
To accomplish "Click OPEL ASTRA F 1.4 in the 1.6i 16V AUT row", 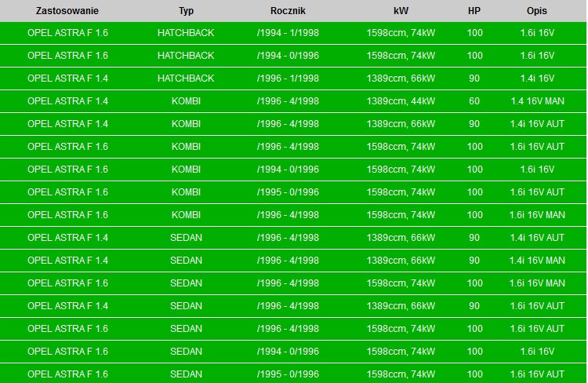I will [67, 306].
